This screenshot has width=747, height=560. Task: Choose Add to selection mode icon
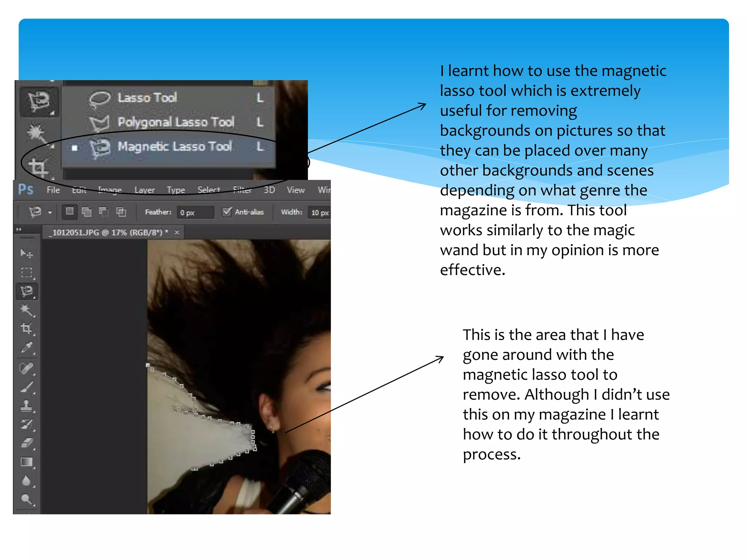[x=86, y=212]
